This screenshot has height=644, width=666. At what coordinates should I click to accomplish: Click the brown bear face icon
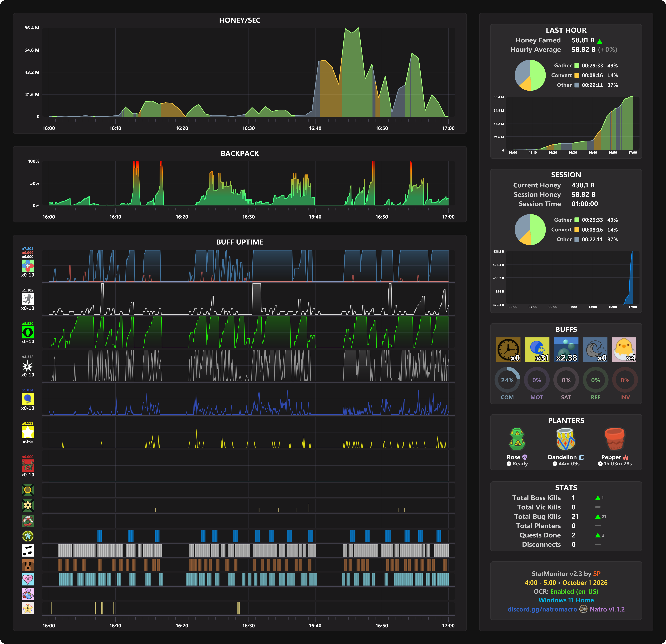(x=28, y=565)
